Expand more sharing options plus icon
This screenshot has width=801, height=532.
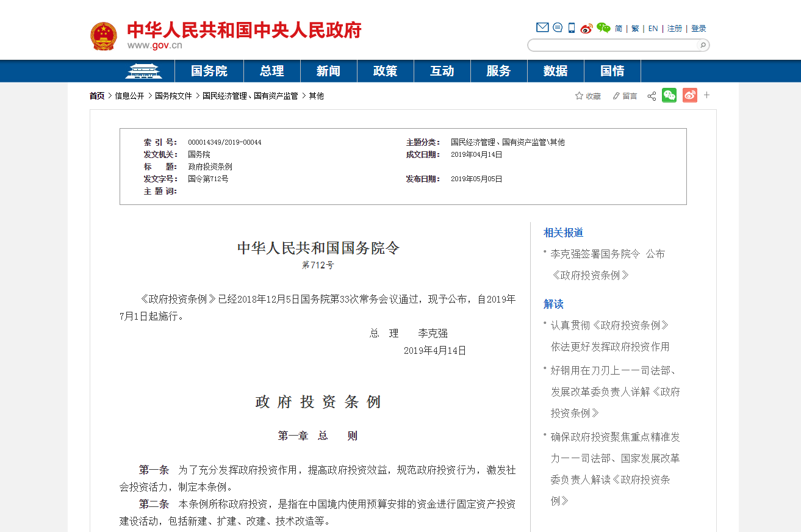pos(707,95)
